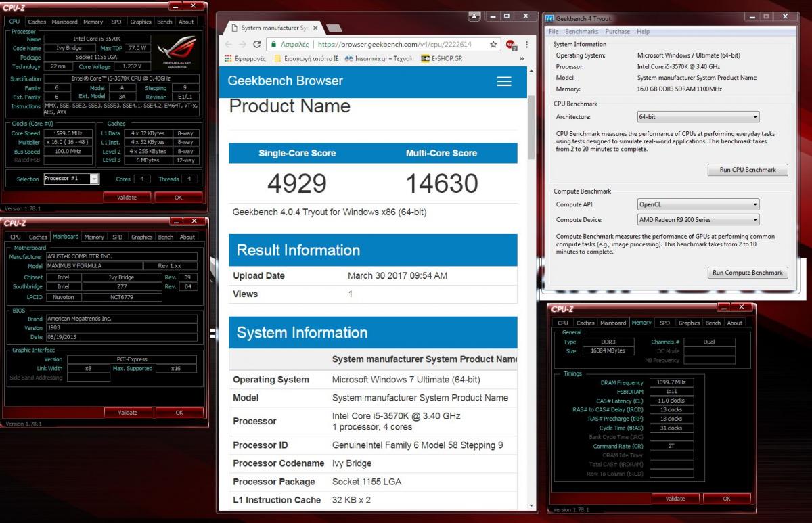Bookmark this page with the star icon
This screenshot has height=523, width=812.
[494, 45]
